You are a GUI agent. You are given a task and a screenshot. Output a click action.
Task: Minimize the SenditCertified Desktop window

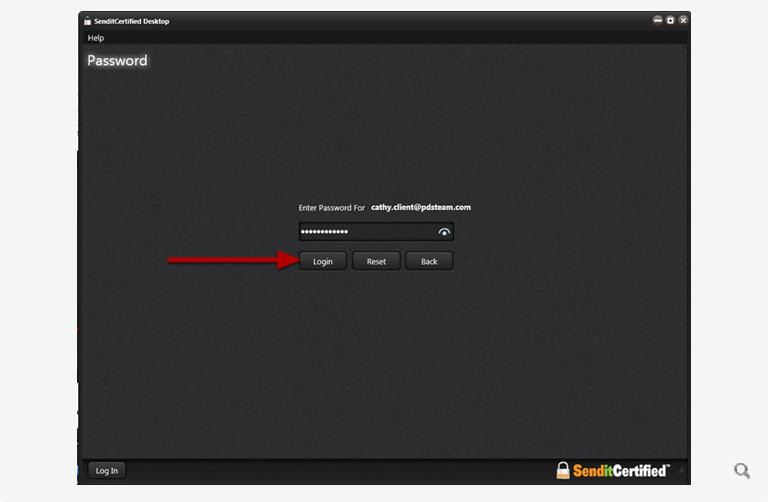[x=658, y=20]
